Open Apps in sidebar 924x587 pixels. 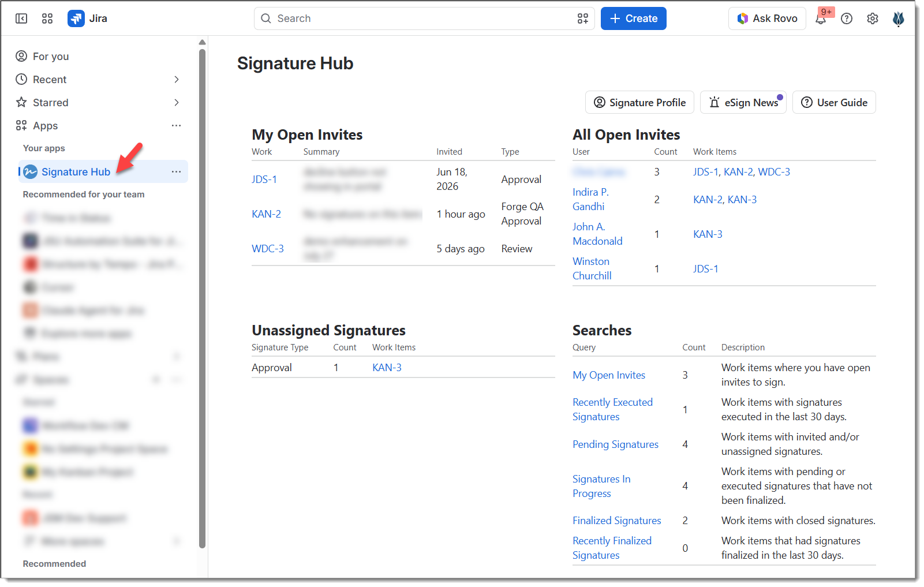pos(46,125)
